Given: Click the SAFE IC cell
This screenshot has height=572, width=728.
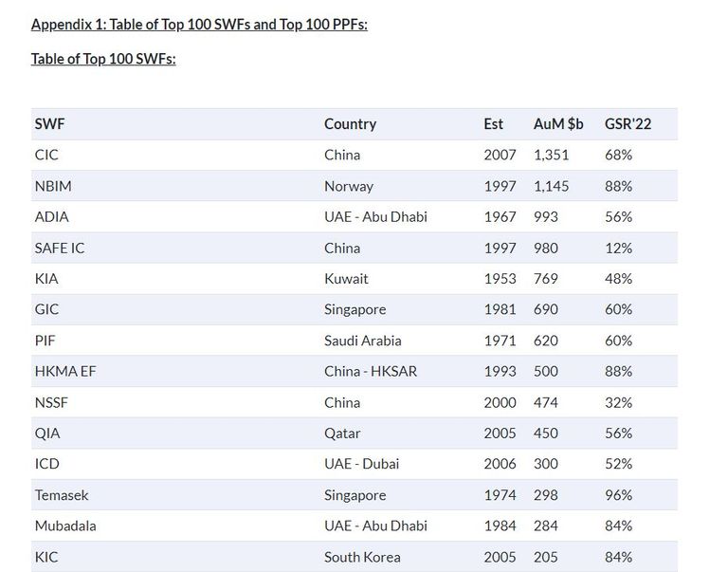Looking at the screenshot, I should point(59,248).
